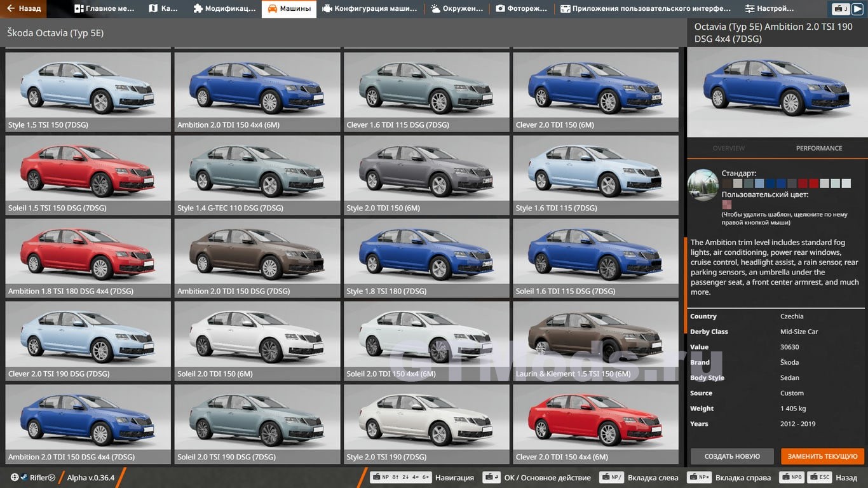This screenshot has width=868, height=488.
Task: Select Clever 2.0 TDI 150 (6M) car
Action: (x=596, y=92)
